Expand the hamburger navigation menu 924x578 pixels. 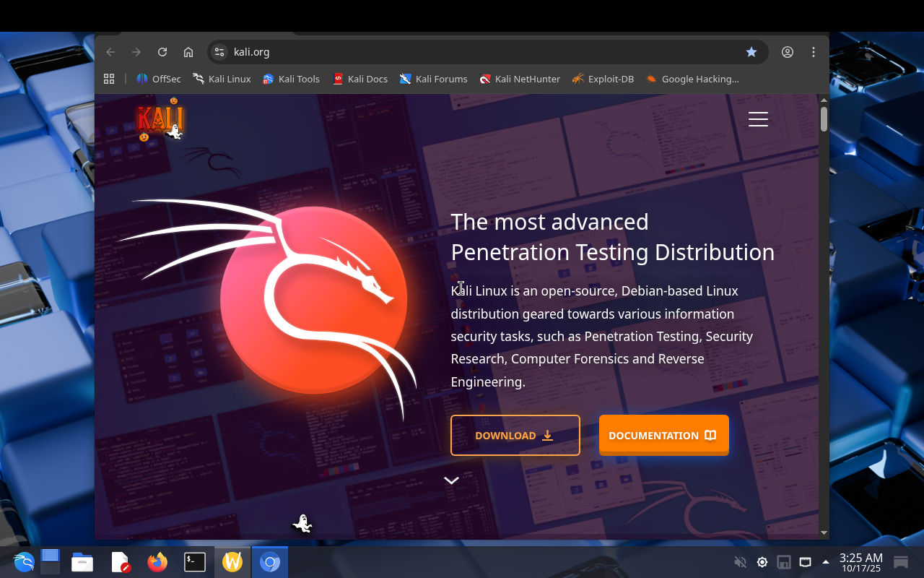point(758,119)
